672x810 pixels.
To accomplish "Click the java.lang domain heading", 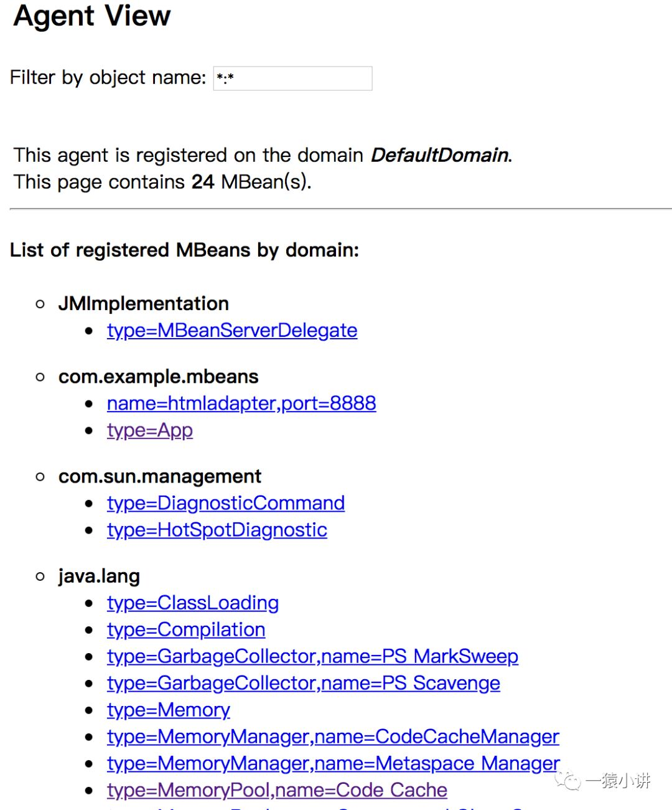I will tap(99, 576).
